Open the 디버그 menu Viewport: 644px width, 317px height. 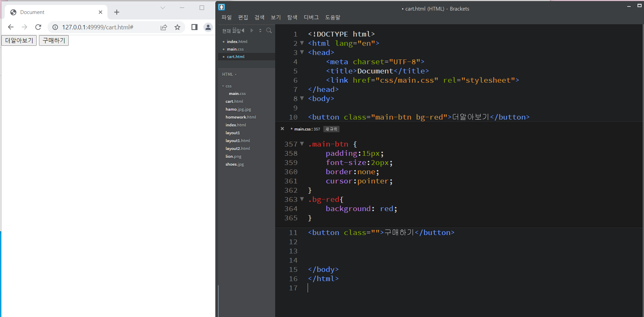311,17
